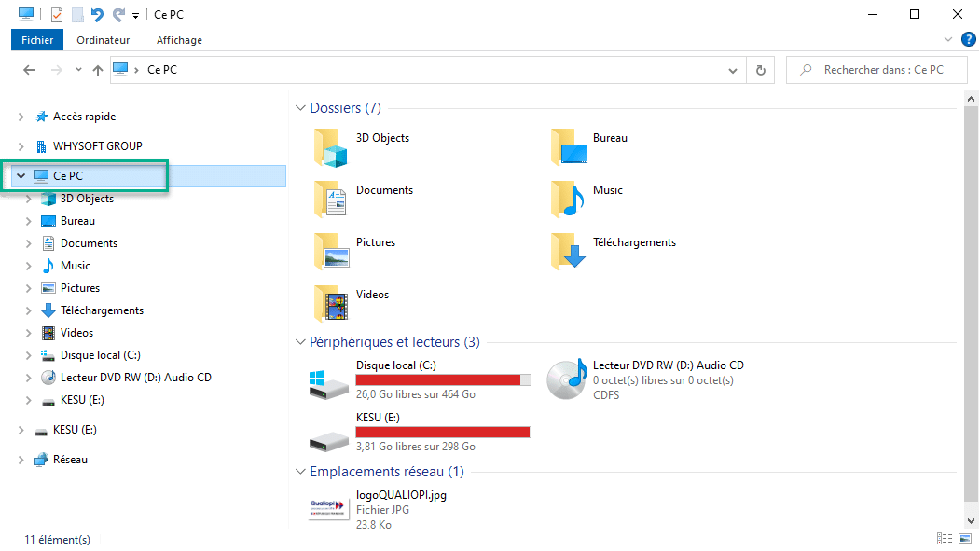Screen dimensions: 980x551
Task: Collapse the Dossiers (7) group
Action: point(300,108)
